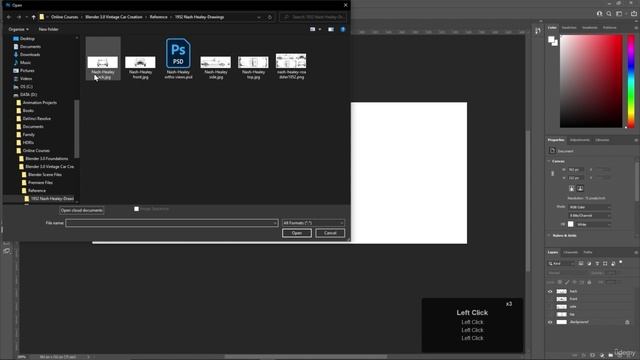Click New folder in the Open dialog

click(x=48, y=29)
